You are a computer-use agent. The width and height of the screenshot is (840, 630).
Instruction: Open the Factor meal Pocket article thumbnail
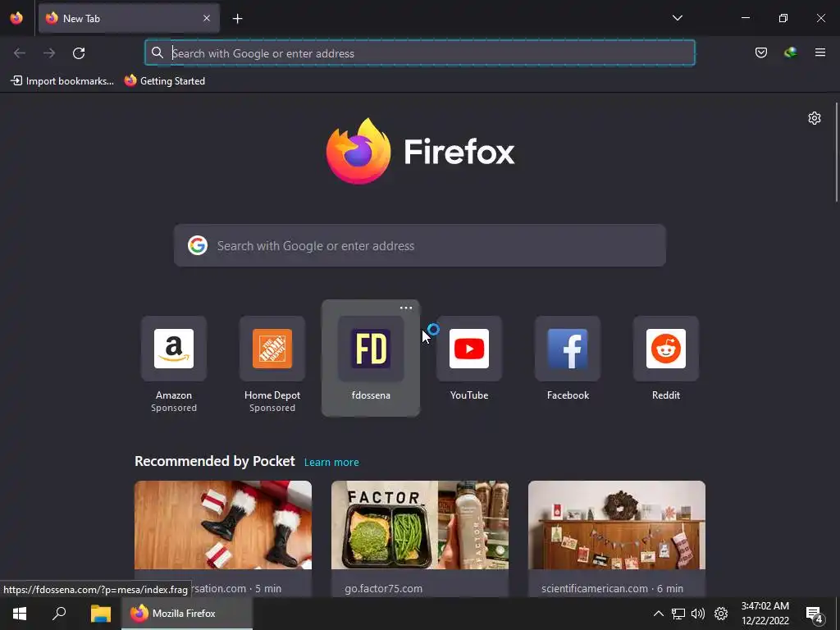click(420, 525)
